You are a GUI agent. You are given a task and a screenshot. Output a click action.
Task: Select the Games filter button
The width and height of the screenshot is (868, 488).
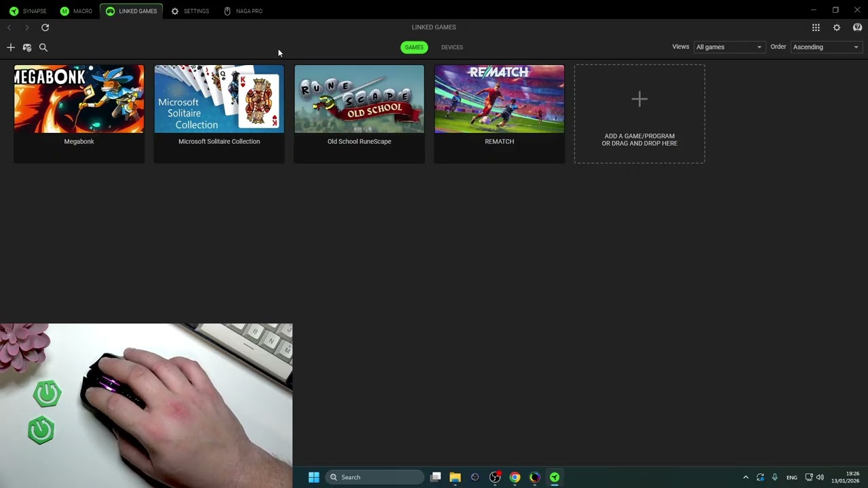point(414,47)
